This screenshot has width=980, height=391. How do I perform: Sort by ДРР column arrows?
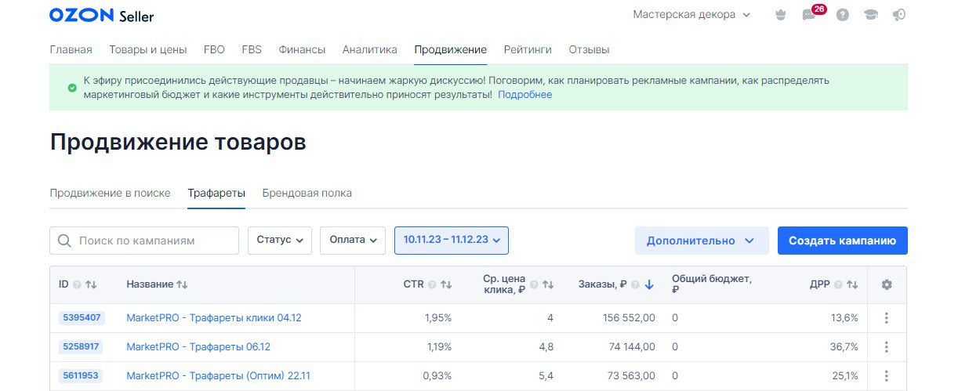(x=852, y=284)
